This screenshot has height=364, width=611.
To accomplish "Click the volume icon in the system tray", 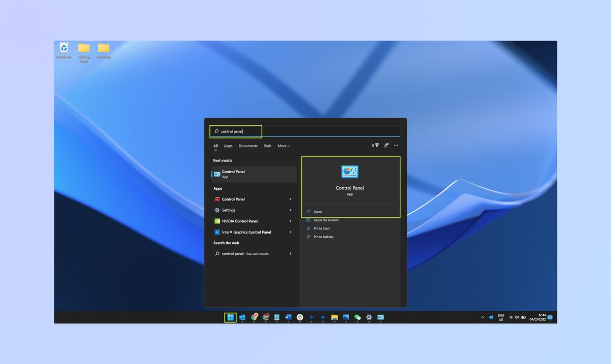I will click(517, 317).
